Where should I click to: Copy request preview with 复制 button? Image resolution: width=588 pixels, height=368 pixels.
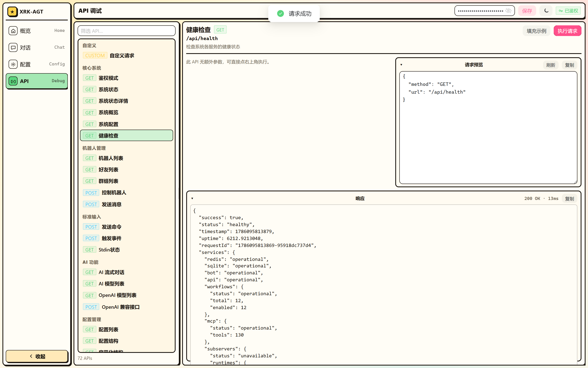[x=569, y=65]
